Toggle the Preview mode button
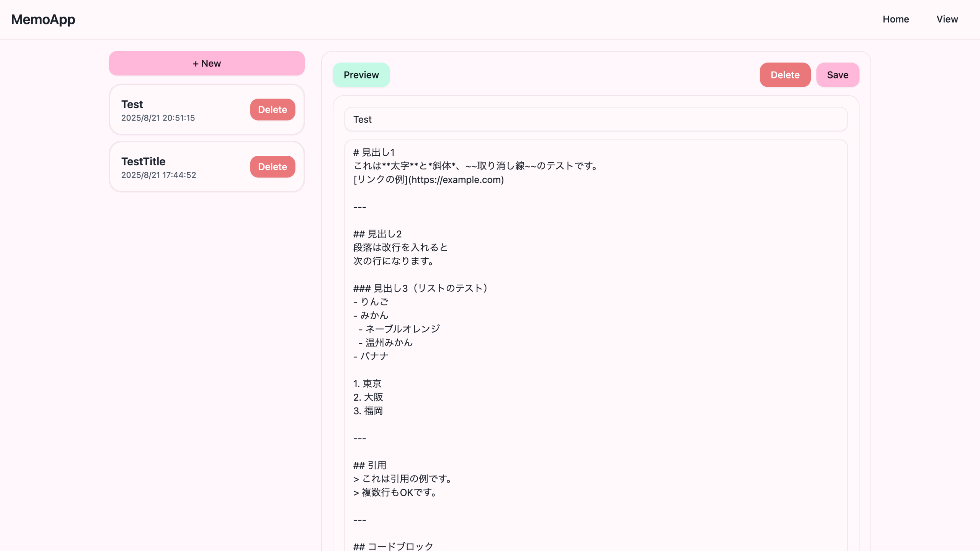The image size is (980, 551). pyautogui.click(x=361, y=75)
